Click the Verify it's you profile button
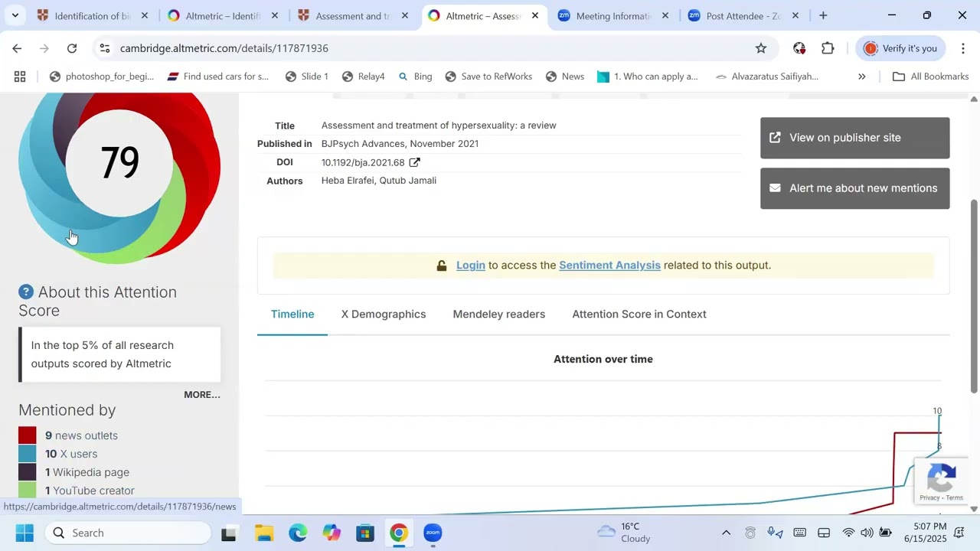Image resolution: width=980 pixels, height=551 pixels. click(x=900, y=48)
